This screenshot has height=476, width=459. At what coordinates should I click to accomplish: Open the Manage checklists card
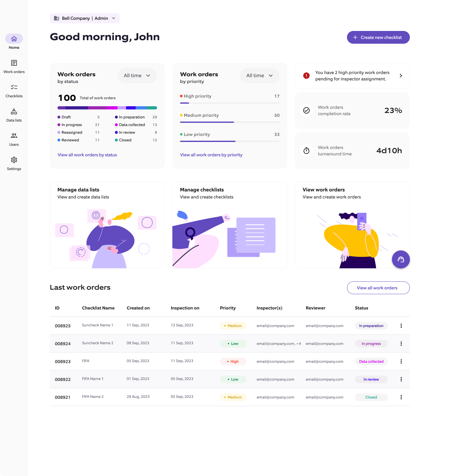[x=229, y=225]
